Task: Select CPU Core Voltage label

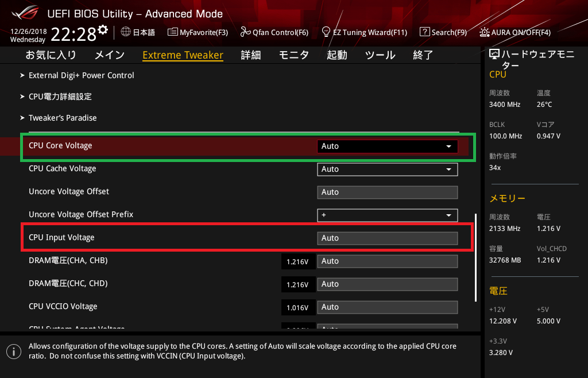Action: click(60, 145)
